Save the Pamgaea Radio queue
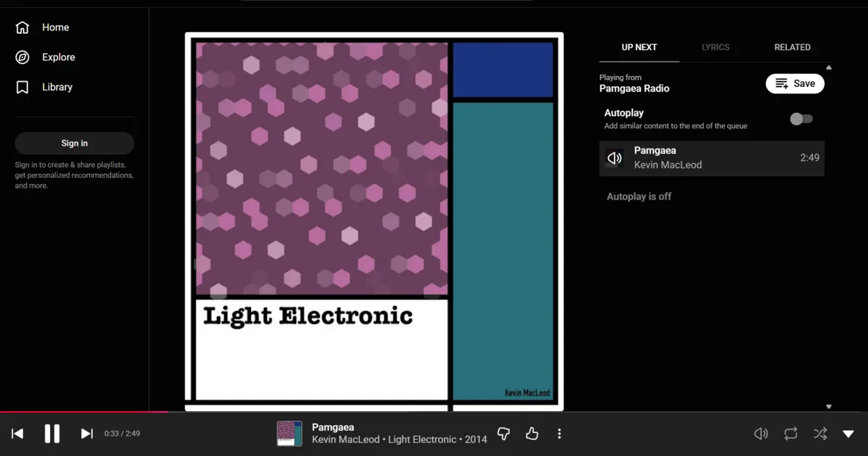Screen dimensions: 868x456 click(x=795, y=83)
